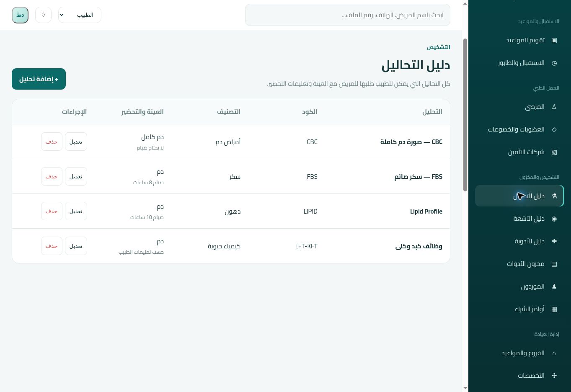Open تقويم المواعيد in the sidebar
The height and width of the screenshot is (392, 571).
519,40
